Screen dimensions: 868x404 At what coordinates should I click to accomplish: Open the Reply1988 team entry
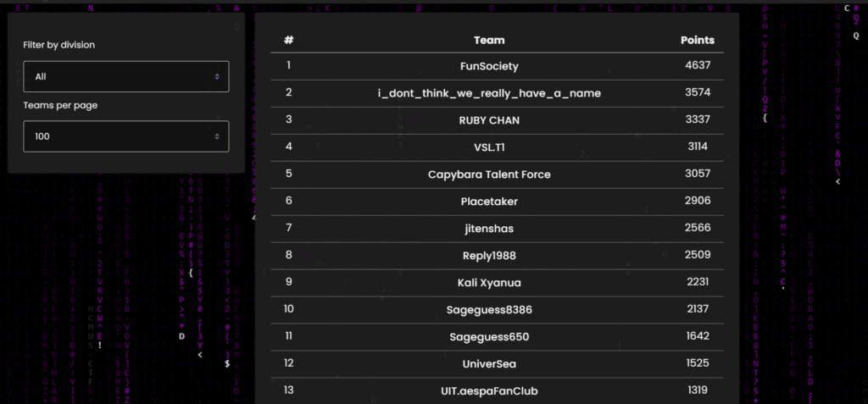[x=489, y=255]
